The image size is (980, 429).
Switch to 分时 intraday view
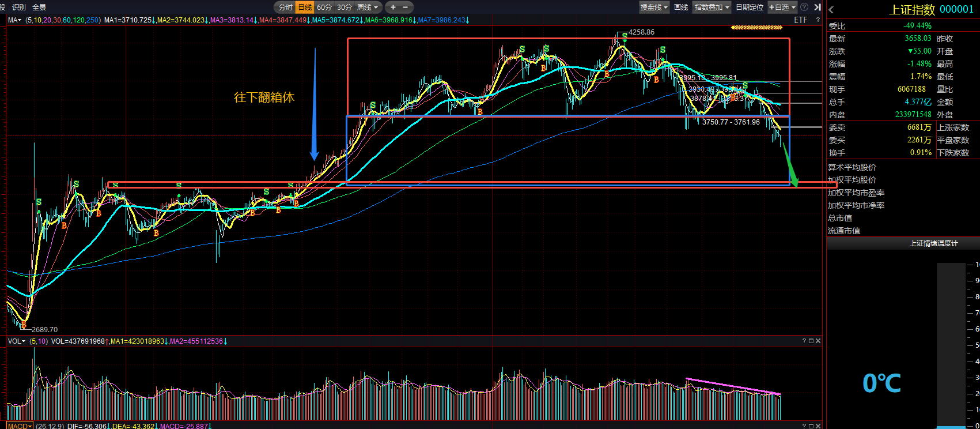285,7
